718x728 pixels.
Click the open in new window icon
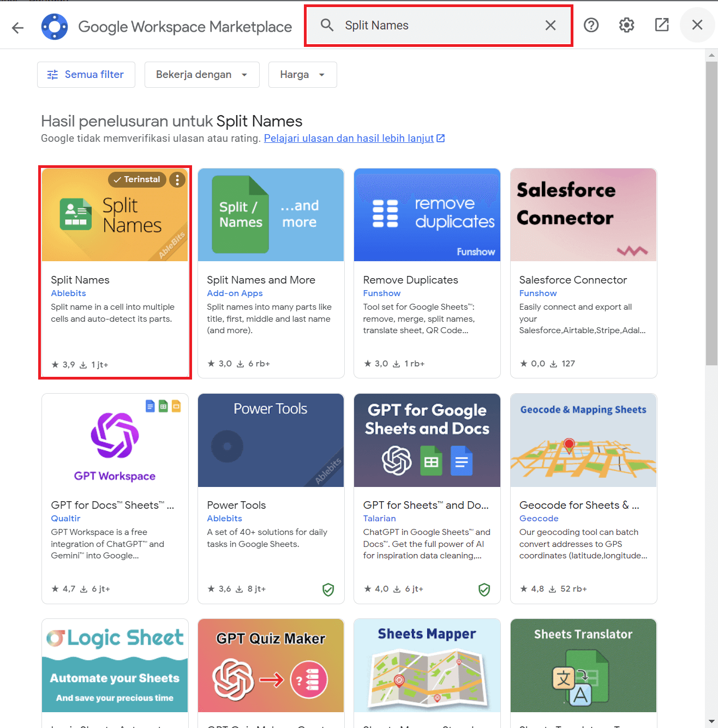(x=662, y=25)
